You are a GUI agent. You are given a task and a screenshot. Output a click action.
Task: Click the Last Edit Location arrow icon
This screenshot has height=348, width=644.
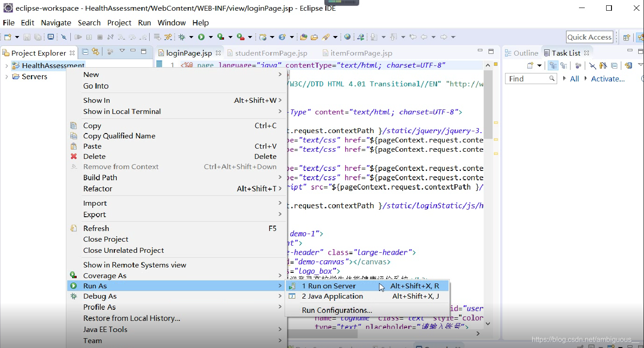coord(413,37)
